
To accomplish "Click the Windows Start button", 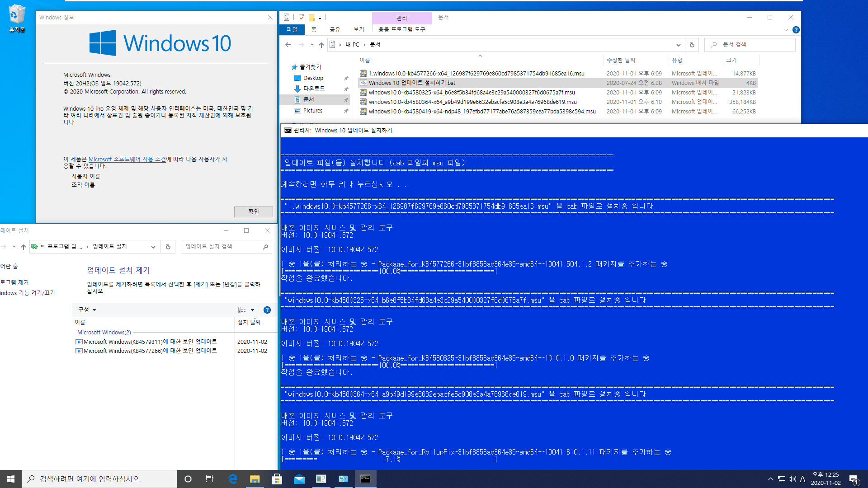I will coord(11,479).
